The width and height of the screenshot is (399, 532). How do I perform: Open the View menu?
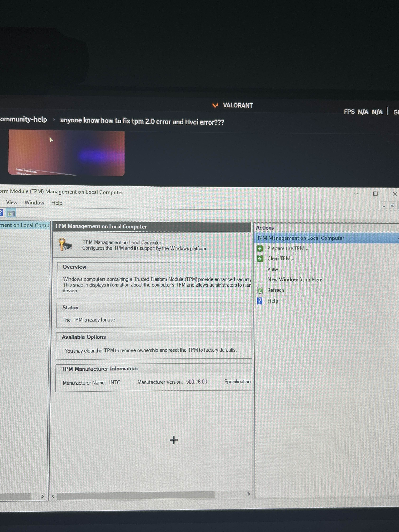[11, 203]
